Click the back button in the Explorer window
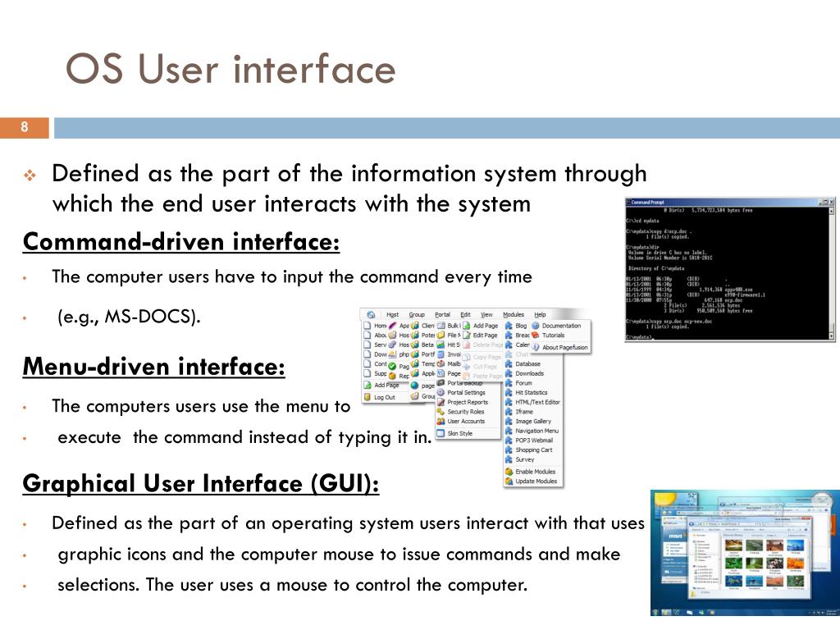 pyautogui.click(x=692, y=523)
